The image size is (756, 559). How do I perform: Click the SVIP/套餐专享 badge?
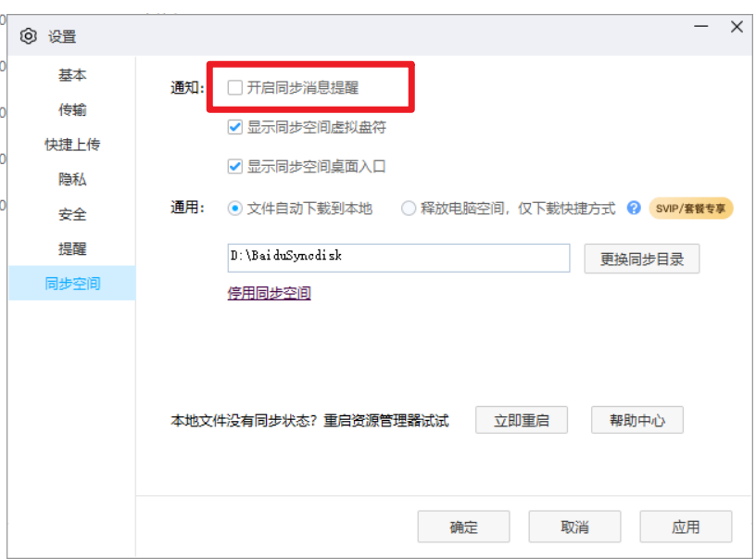tap(690, 209)
